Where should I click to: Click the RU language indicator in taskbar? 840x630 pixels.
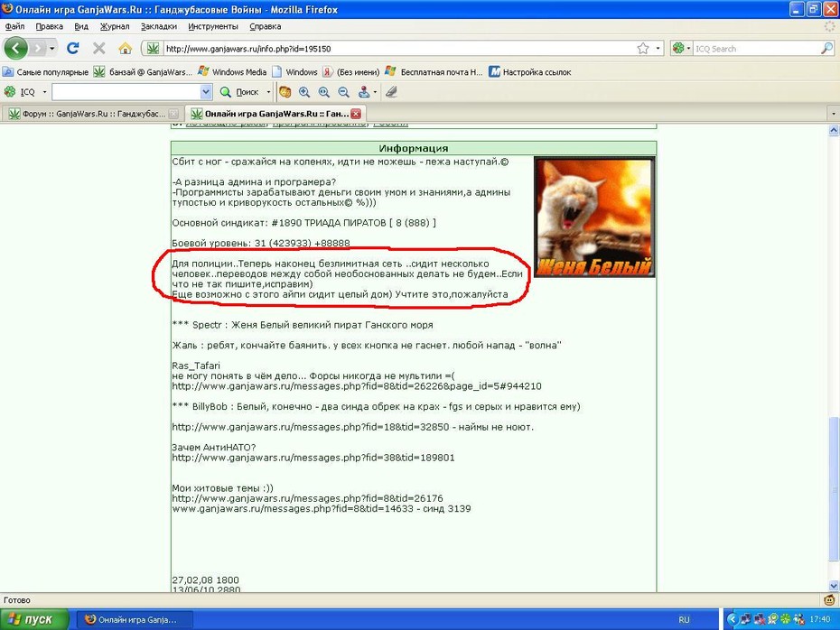pyautogui.click(x=684, y=620)
